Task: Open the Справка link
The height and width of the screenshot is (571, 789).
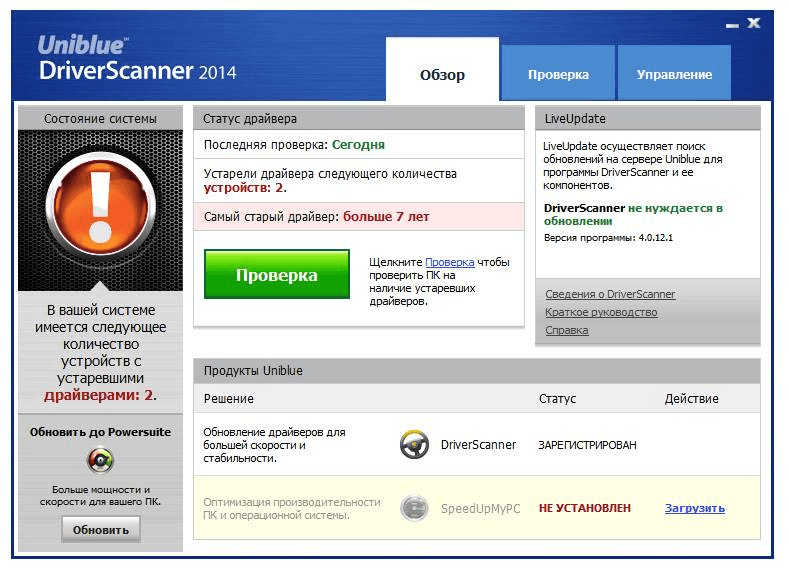Action: click(x=567, y=331)
